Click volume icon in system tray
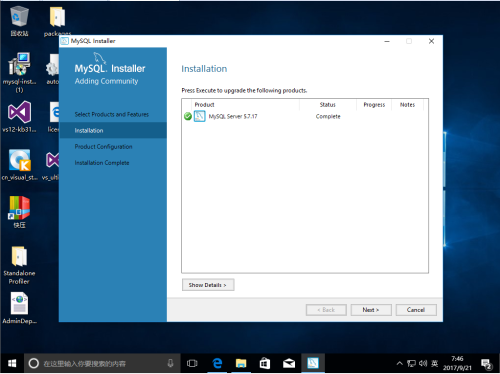The height and width of the screenshot is (374, 500). coord(423,363)
